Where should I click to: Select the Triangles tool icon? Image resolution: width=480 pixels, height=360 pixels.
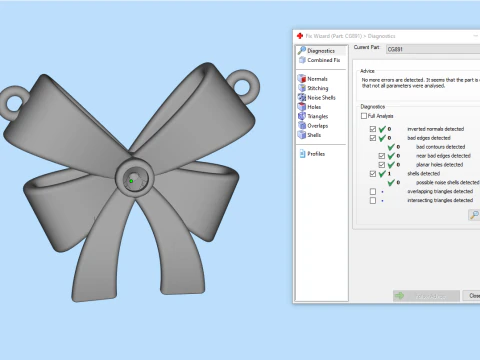point(302,116)
